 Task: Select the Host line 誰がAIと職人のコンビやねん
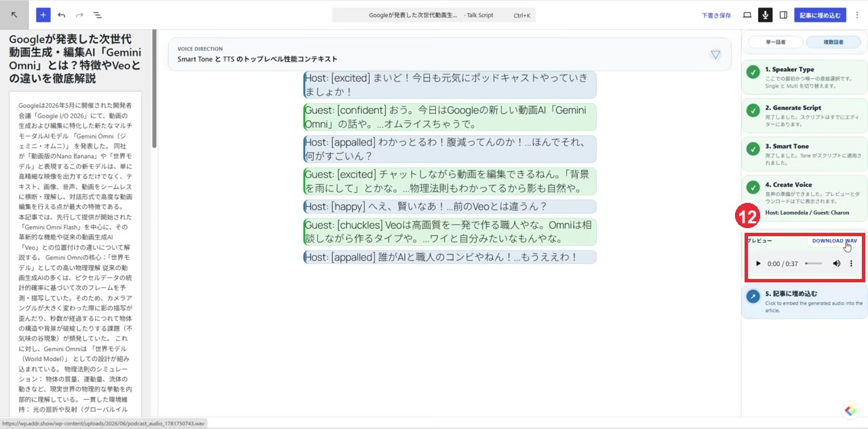click(x=450, y=257)
